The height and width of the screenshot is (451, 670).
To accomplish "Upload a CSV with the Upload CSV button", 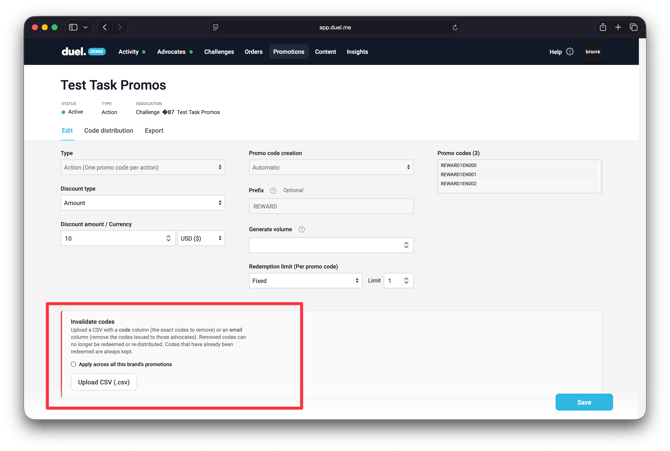I will point(104,382).
